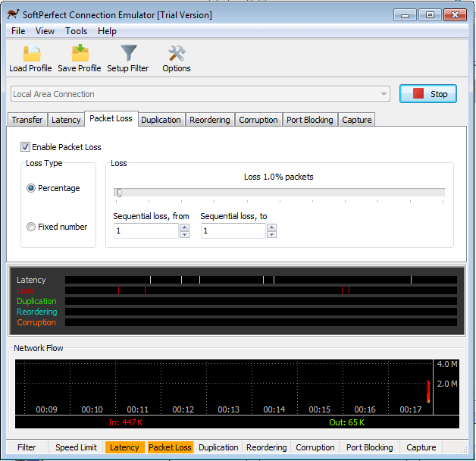476x461 pixels.
Task: Click the loss percentage slider track
Action: 279,193
